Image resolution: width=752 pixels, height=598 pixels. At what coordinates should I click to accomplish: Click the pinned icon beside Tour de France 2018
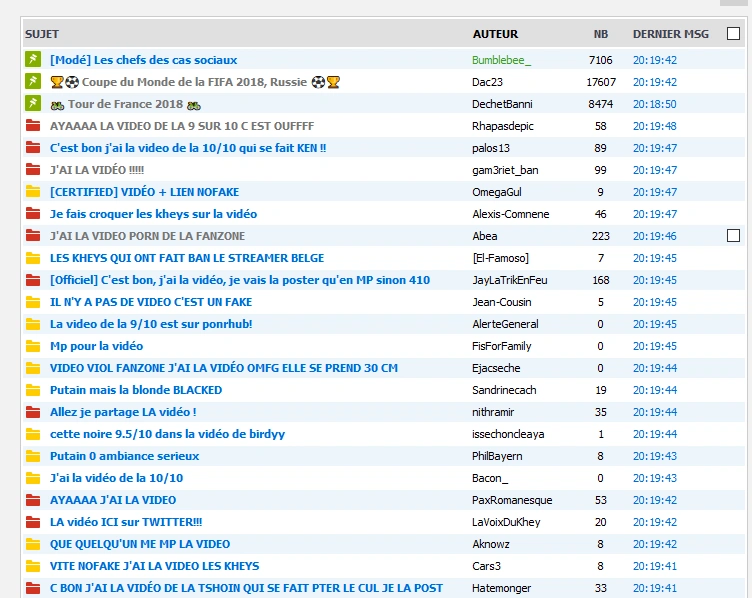pos(33,104)
